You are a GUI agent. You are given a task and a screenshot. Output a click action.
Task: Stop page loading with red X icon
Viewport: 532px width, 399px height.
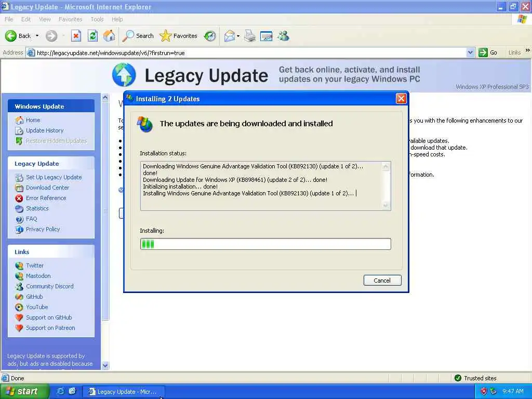tap(76, 36)
